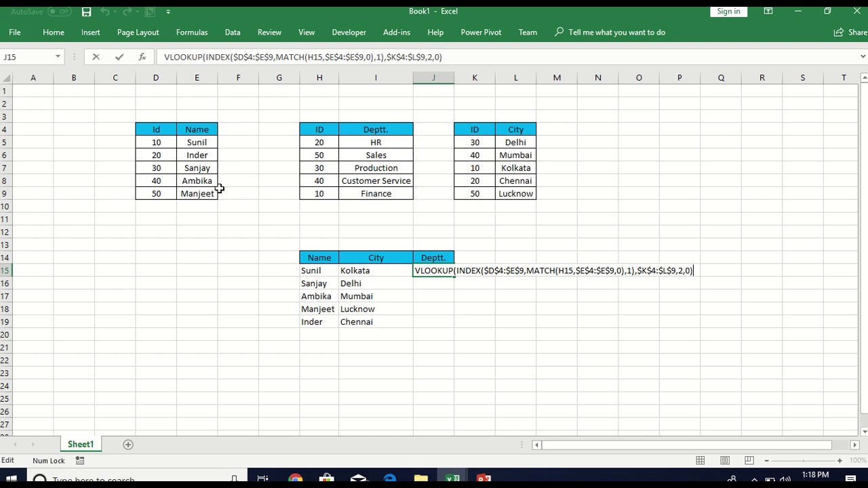Open the Help tab
The image size is (868, 488).
[435, 32]
